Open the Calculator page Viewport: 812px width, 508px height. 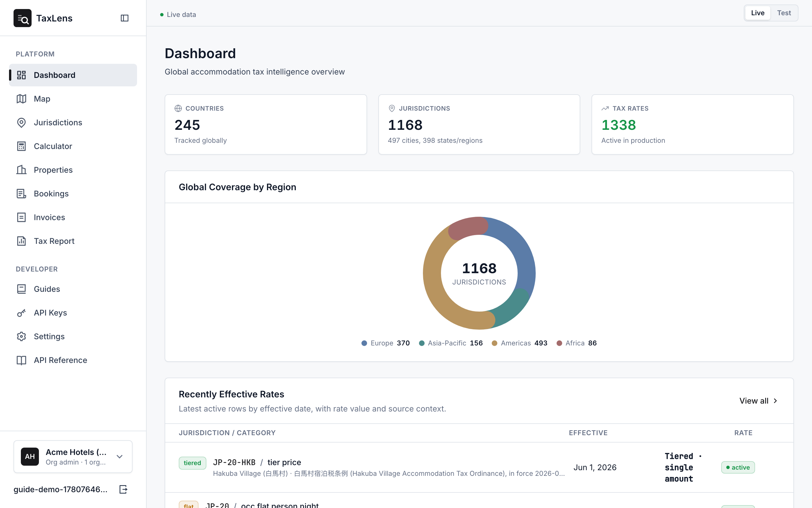pos(73,146)
